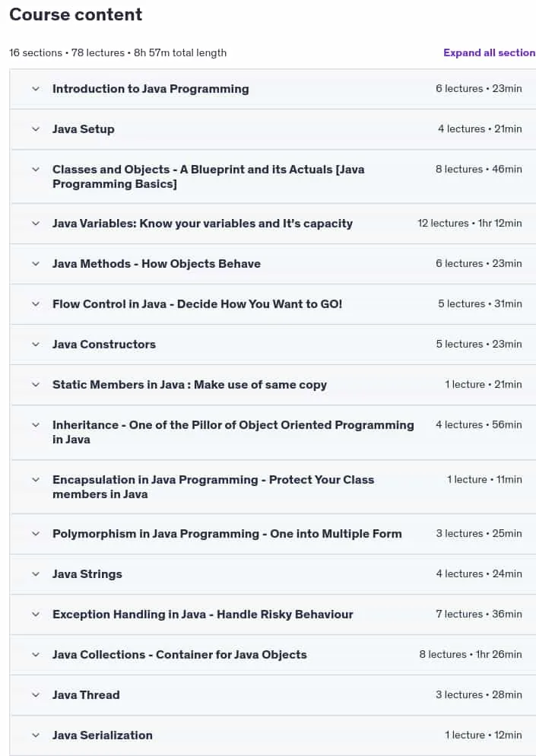Viewport: 536px width, 756px height.
Task: Click chevron beside Java Methods section
Action: click(x=36, y=264)
